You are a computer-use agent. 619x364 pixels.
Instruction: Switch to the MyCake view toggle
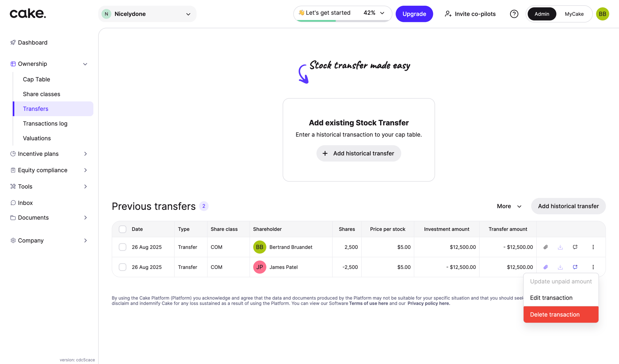(574, 14)
